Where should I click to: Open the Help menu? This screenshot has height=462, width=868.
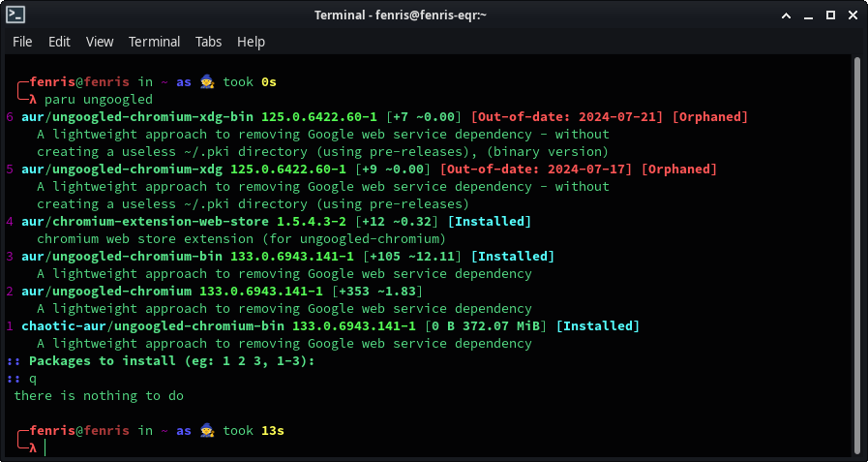click(251, 42)
